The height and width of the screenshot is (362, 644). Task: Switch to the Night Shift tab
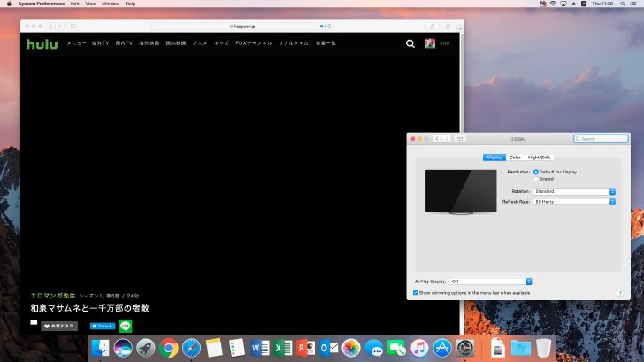tap(539, 158)
